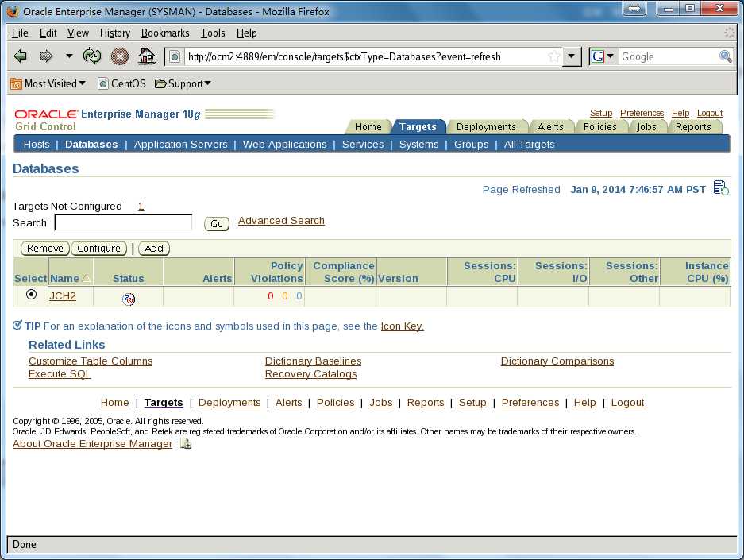Open the home page via house icon

[x=147, y=56]
